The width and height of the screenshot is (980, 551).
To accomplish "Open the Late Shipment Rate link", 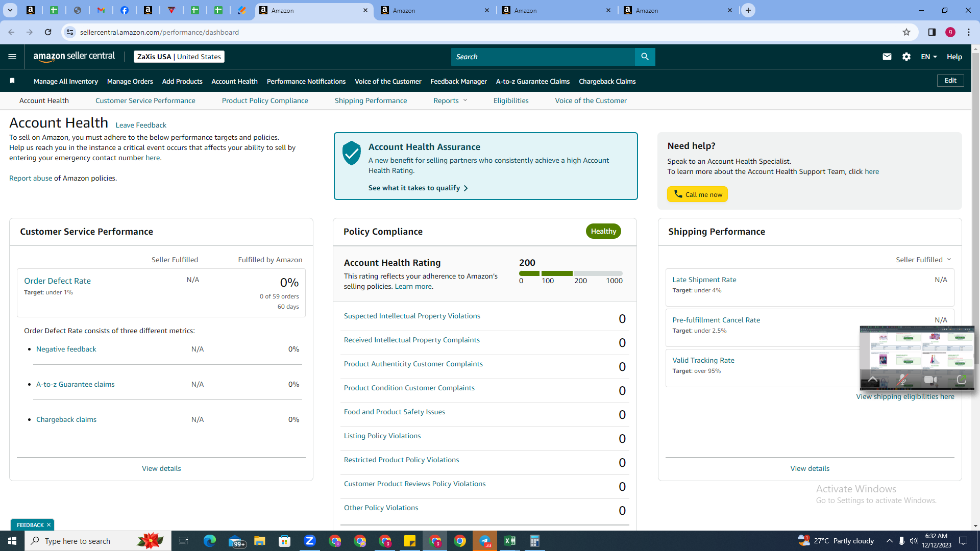I will click(x=704, y=280).
